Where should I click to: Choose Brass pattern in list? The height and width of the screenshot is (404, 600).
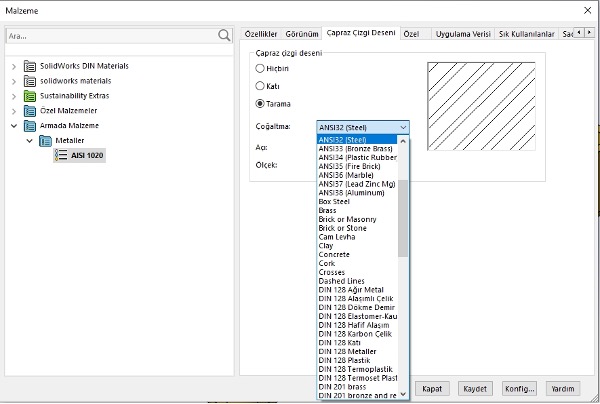(357, 210)
